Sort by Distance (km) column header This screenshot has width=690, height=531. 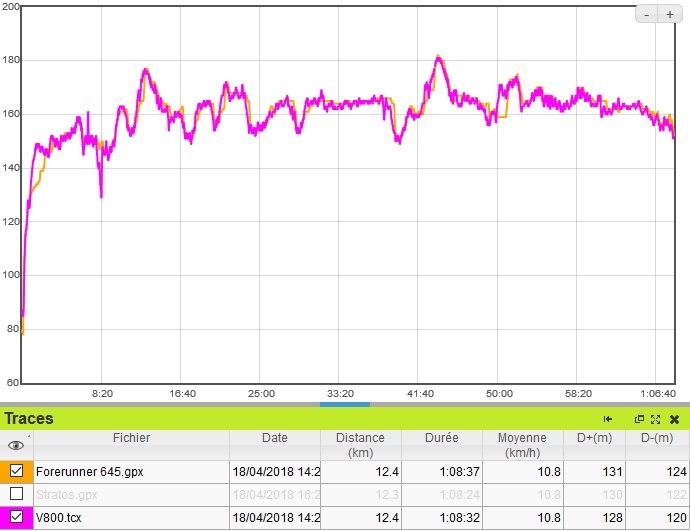(x=360, y=445)
